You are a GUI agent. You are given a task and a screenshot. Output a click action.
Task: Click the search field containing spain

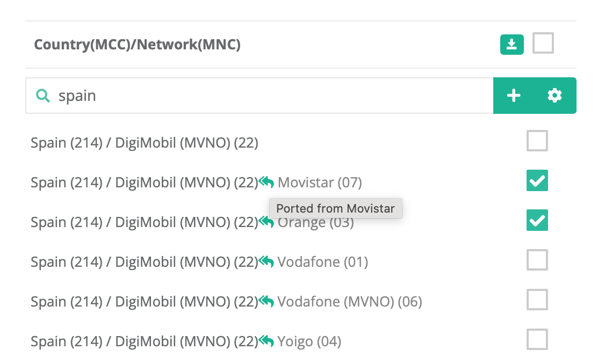click(260, 96)
